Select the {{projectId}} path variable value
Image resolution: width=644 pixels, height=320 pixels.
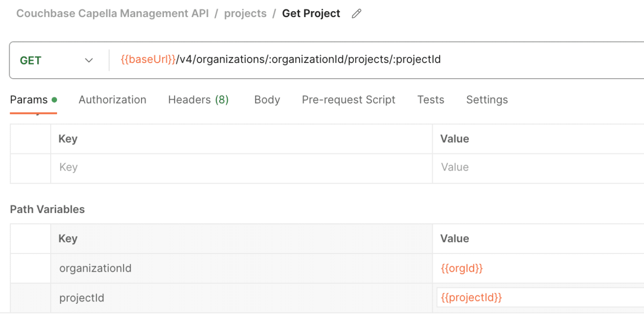click(471, 297)
